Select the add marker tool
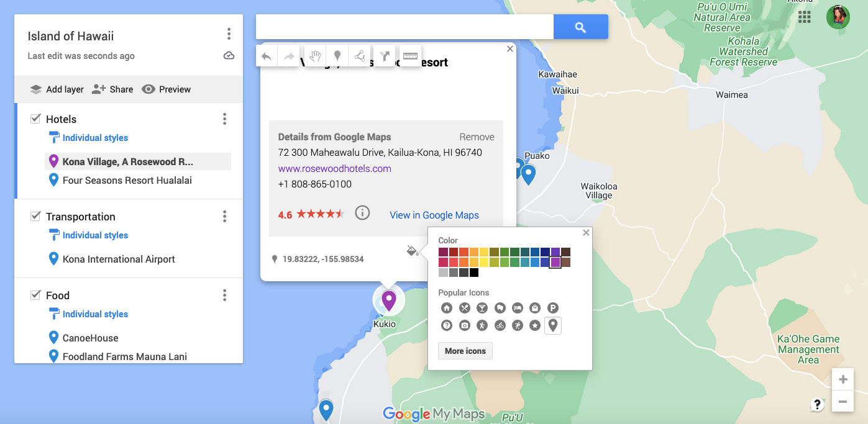This screenshot has height=424, width=868. point(337,55)
